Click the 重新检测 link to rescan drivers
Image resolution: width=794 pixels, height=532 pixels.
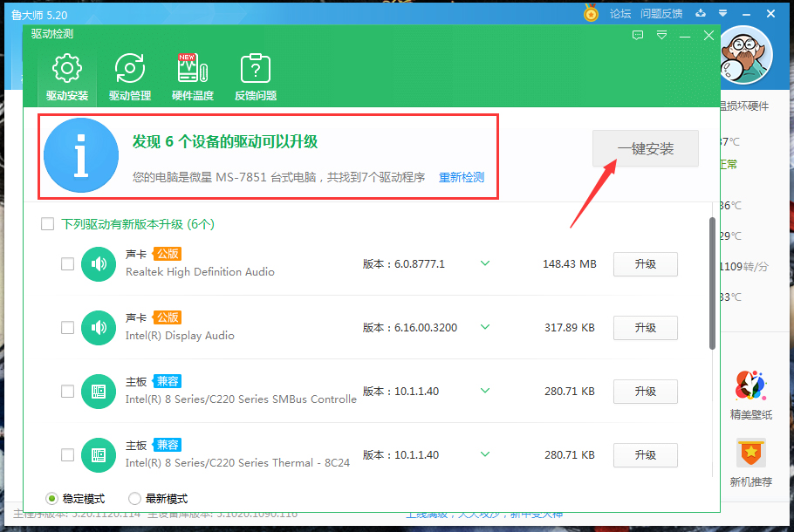click(x=461, y=177)
